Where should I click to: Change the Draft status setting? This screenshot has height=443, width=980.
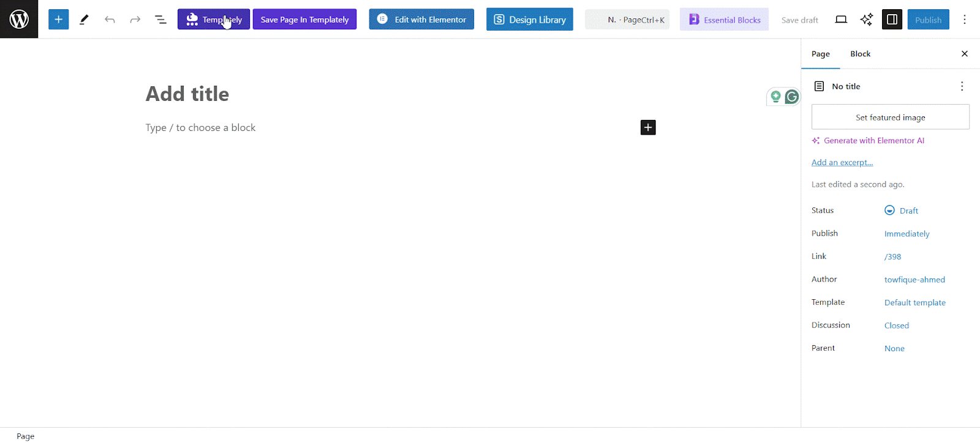click(902, 210)
